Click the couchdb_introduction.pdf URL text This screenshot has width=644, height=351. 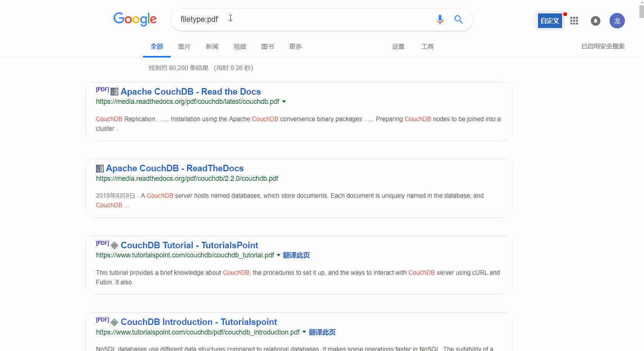[198, 332]
